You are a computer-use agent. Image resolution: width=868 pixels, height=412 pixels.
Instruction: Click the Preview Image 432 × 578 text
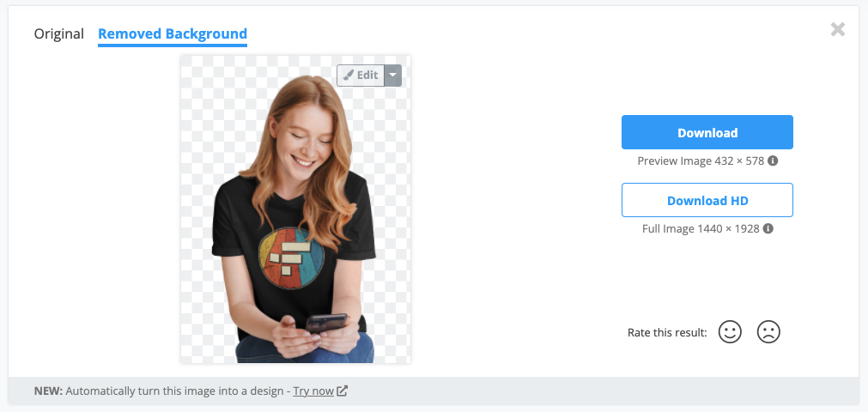pyautogui.click(x=701, y=161)
